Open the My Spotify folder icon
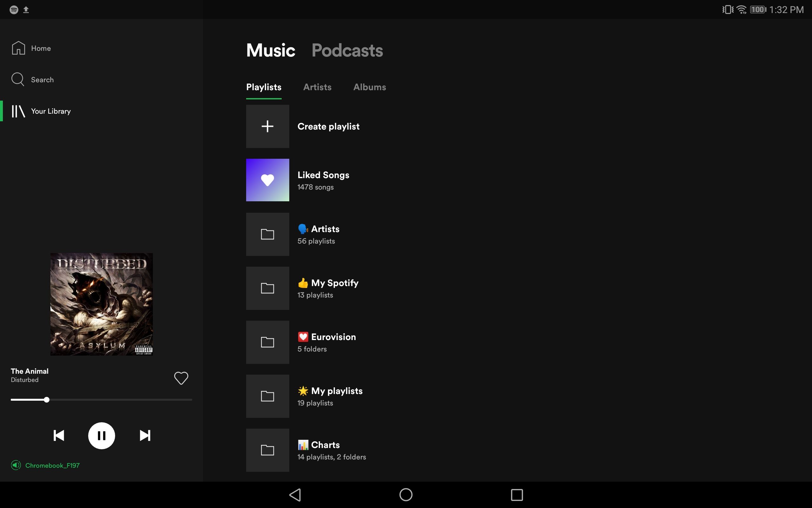This screenshot has height=508, width=812. click(x=267, y=288)
